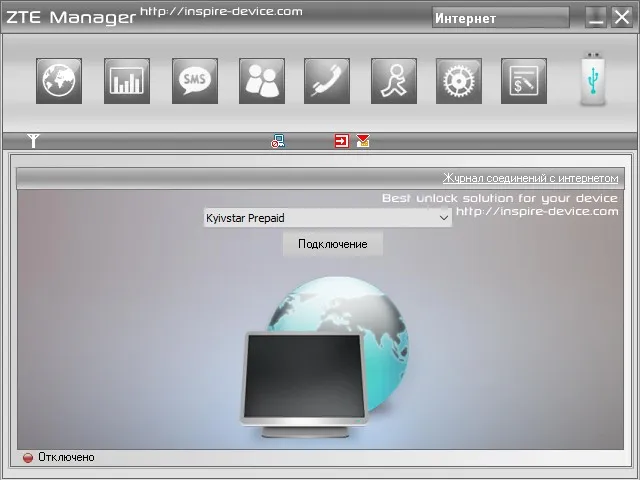This screenshot has width=640, height=480.
Task: Click the inspire-device.com URL in the title bar
Action: coord(221,11)
